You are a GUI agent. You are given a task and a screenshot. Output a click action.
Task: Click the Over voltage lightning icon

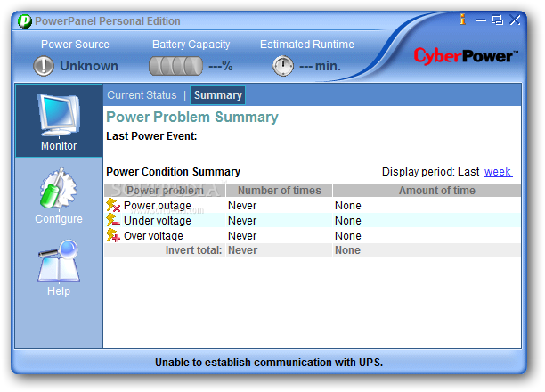click(113, 235)
